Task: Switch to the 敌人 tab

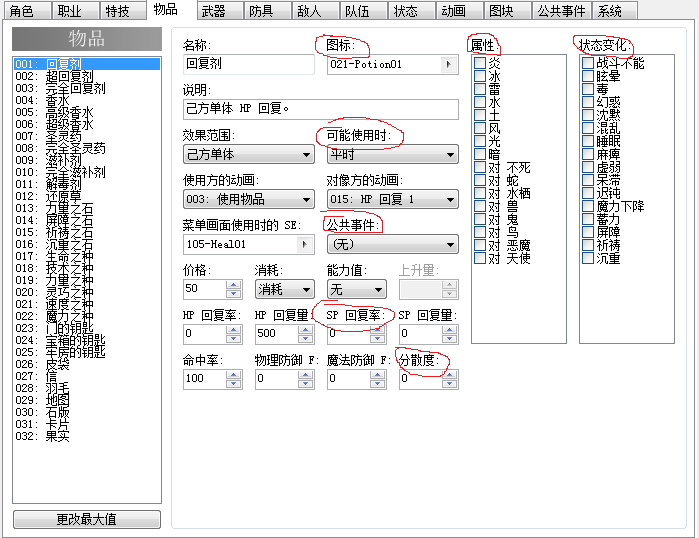Action: (x=316, y=11)
